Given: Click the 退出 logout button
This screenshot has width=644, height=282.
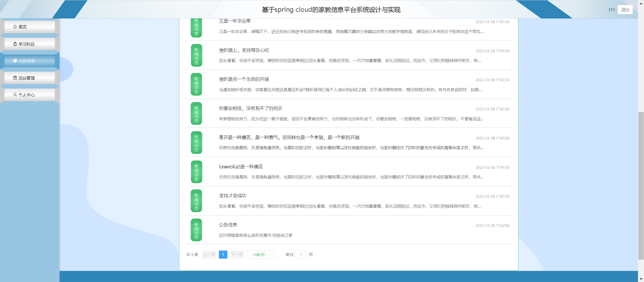Looking at the screenshot, I should pyautogui.click(x=625, y=9).
